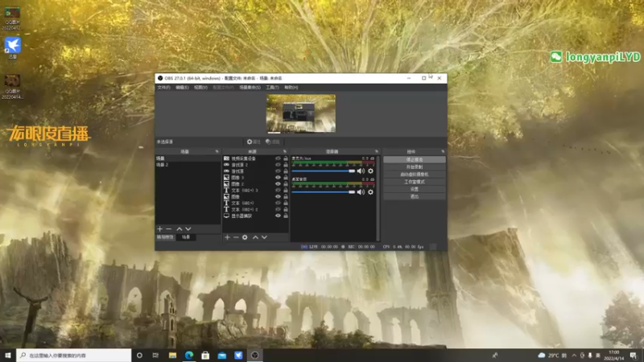
Task: Expand the system tray hidden icons chevron
Action: point(574,356)
